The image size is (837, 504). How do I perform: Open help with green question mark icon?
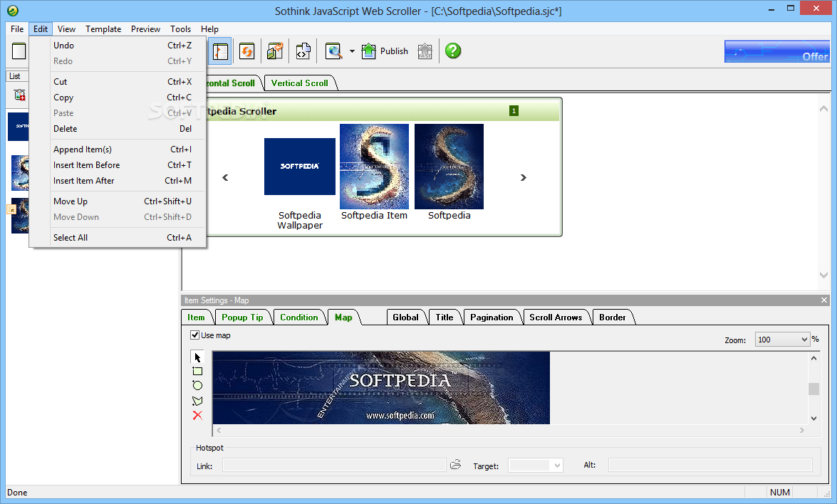(452, 51)
